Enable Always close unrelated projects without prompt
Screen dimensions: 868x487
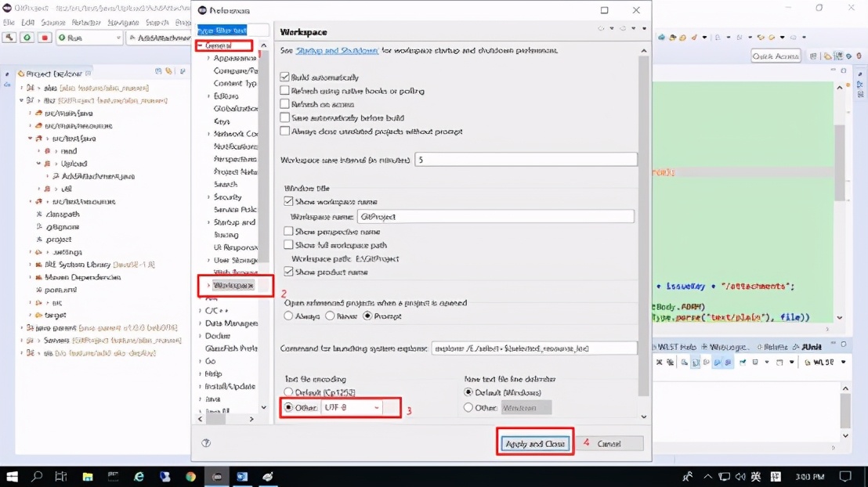(x=284, y=131)
